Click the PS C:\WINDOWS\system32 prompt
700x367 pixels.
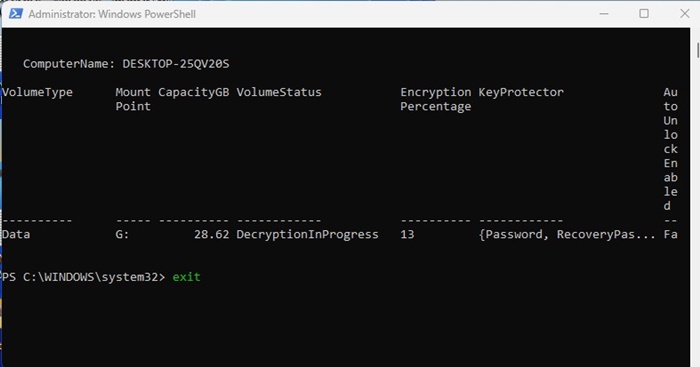83,277
